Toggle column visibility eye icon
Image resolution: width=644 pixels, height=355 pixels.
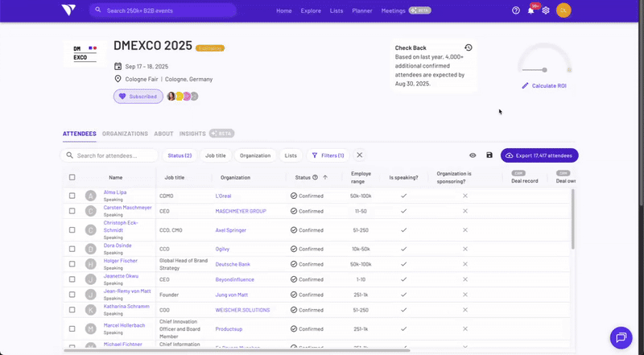[473, 155]
